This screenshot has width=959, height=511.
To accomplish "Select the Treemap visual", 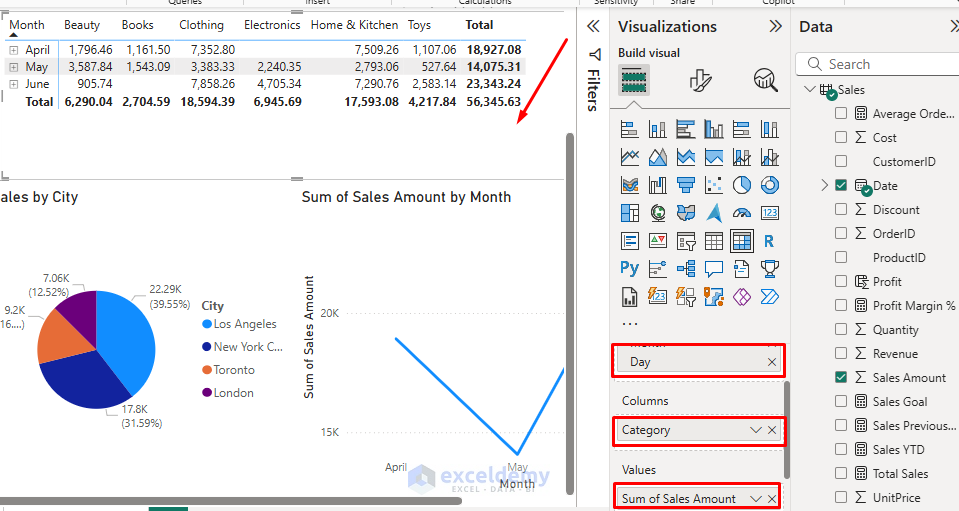I will coord(629,213).
